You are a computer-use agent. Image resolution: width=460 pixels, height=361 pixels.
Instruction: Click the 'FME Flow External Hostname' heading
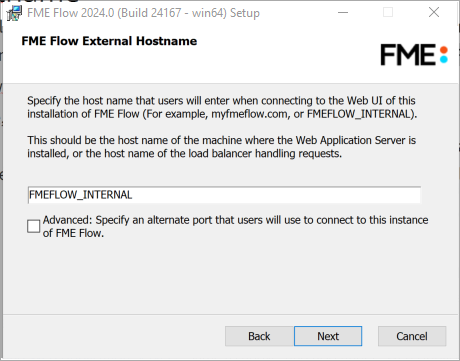point(109,41)
